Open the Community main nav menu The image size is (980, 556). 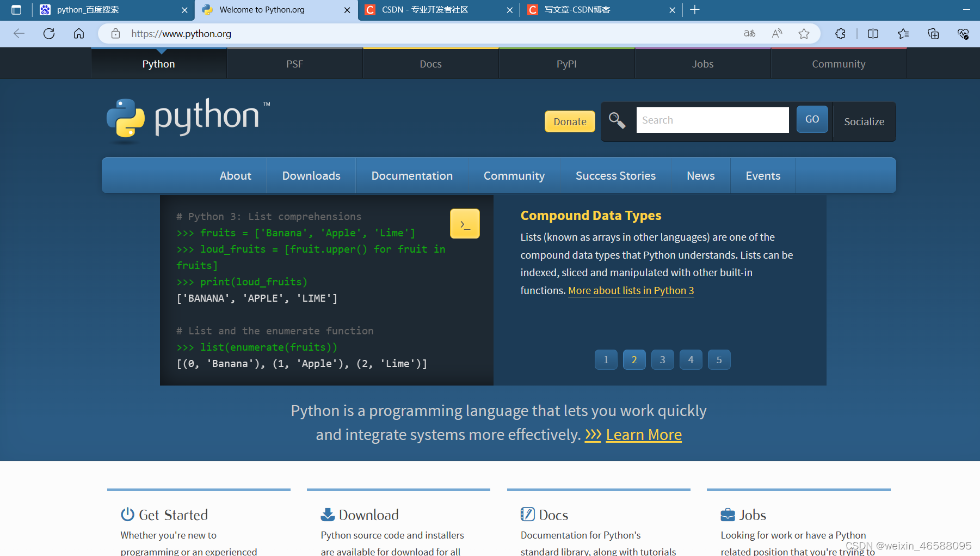click(514, 175)
